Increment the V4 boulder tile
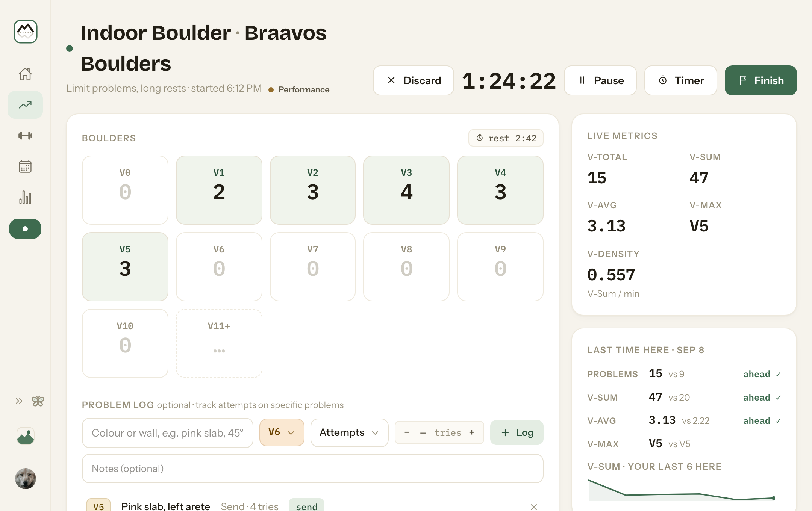 click(x=500, y=190)
